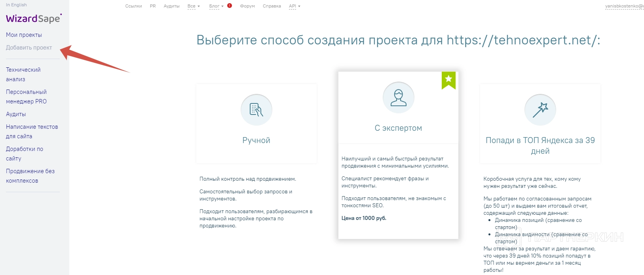Click the Коробочная услуга description text
Image resolution: width=644 pixels, height=275 pixels.
pyautogui.click(x=532, y=183)
